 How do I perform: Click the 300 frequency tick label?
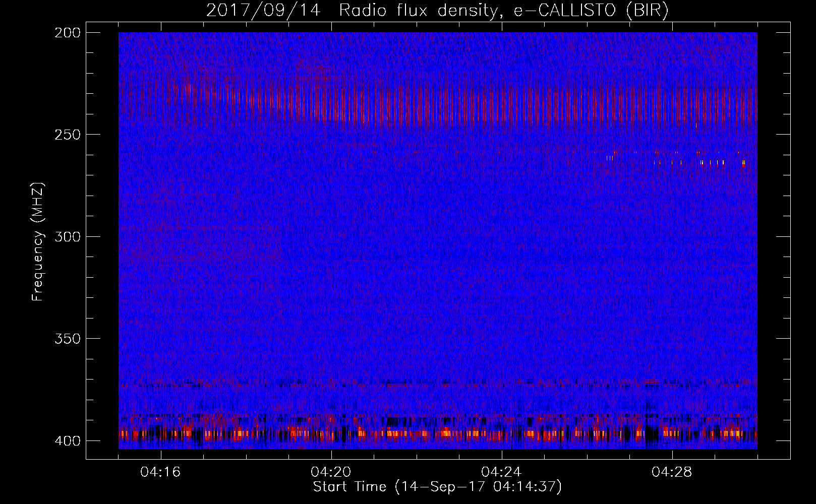[x=68, y=237]
